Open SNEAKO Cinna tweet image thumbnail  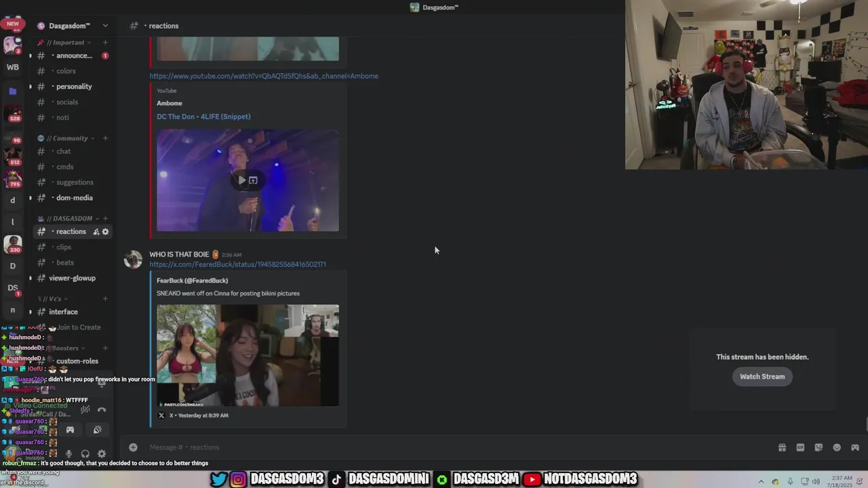[x=248, y=355]
